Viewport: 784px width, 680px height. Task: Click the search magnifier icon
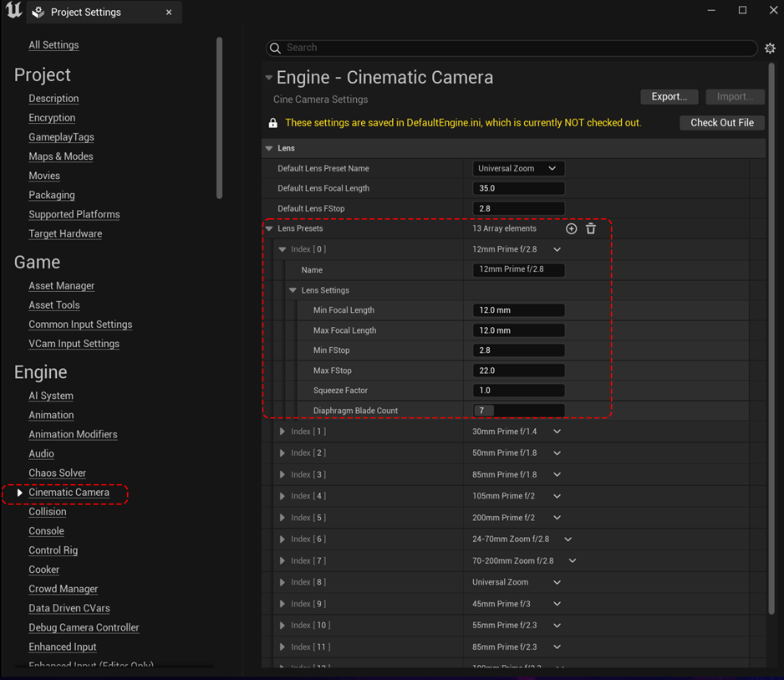[275, 48]
